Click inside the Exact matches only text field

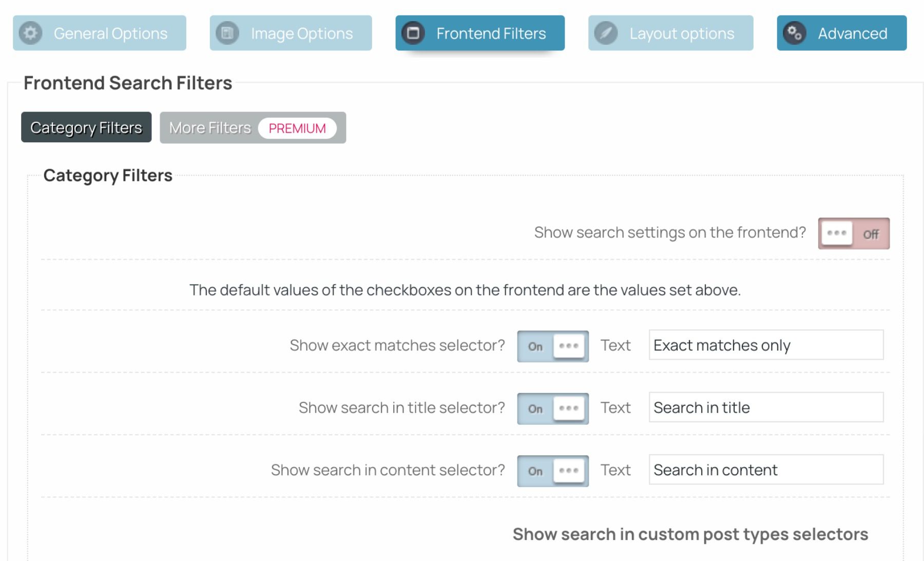(x=765, y=345)
